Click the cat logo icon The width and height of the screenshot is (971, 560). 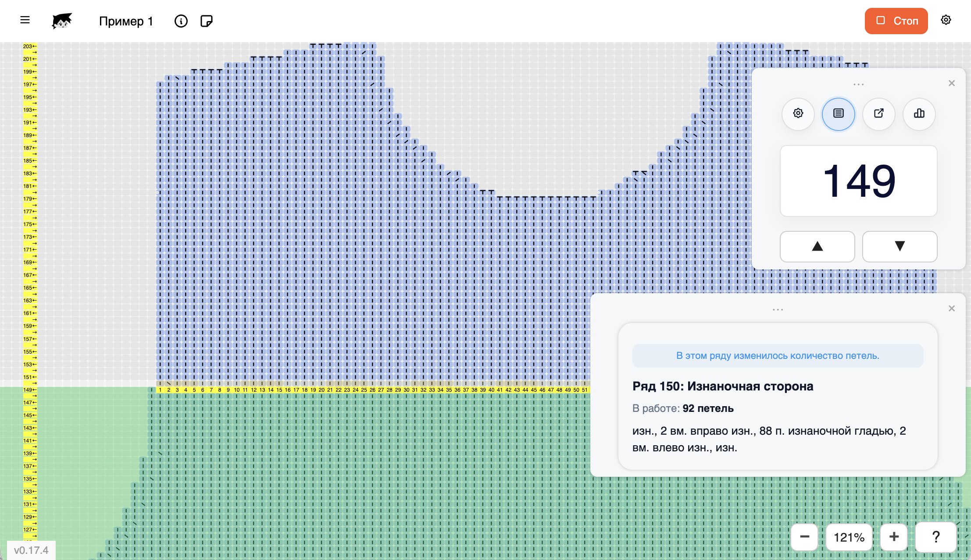[62, 21]
